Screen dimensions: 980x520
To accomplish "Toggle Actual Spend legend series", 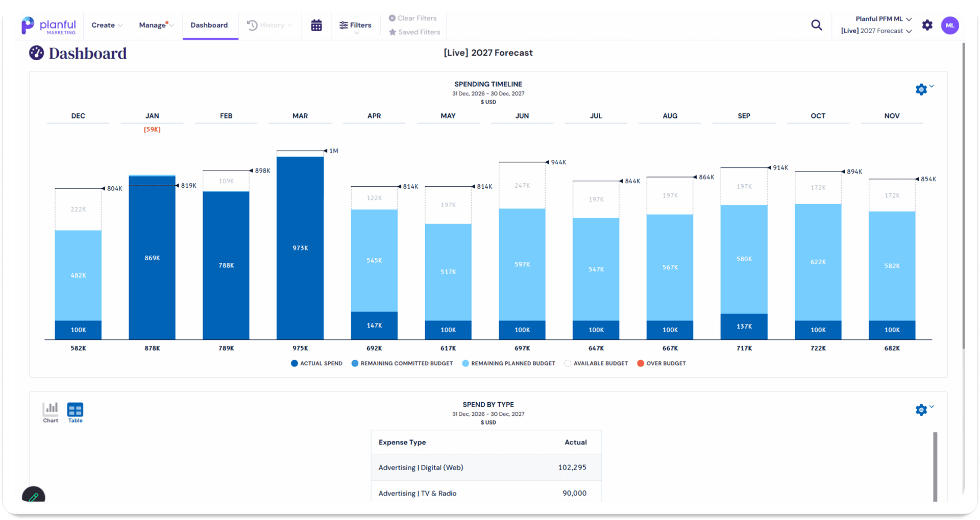I will (x=316, y=363).
